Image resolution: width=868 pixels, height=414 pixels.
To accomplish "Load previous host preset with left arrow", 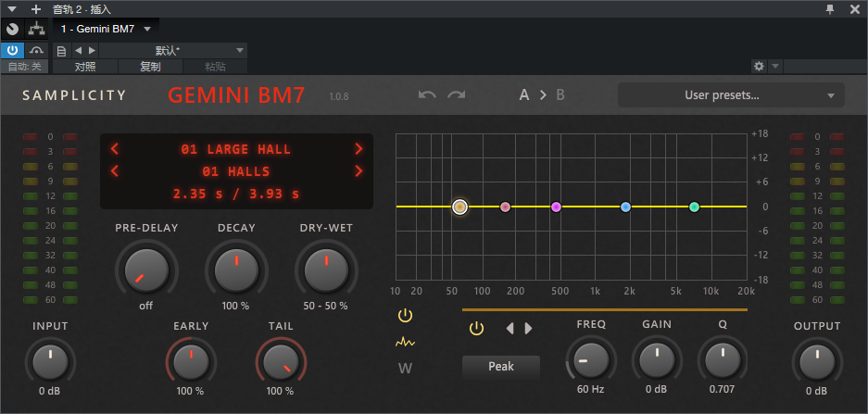I will [78, 50].
